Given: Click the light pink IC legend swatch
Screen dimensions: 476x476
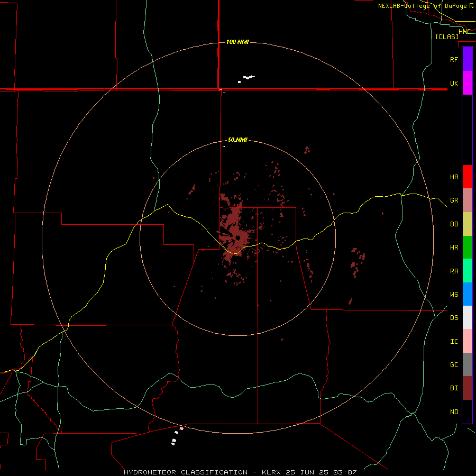Looking at the screenshot, I should pos(467,341).
